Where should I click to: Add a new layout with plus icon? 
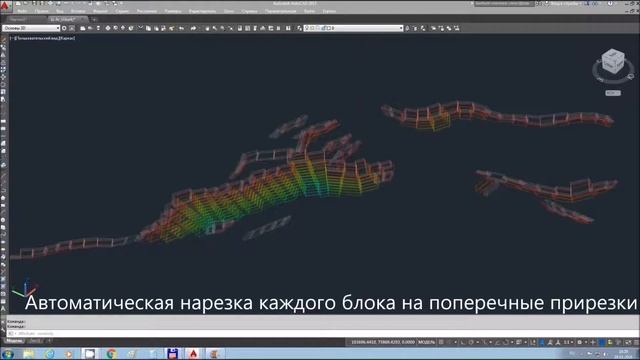(49, 340)
